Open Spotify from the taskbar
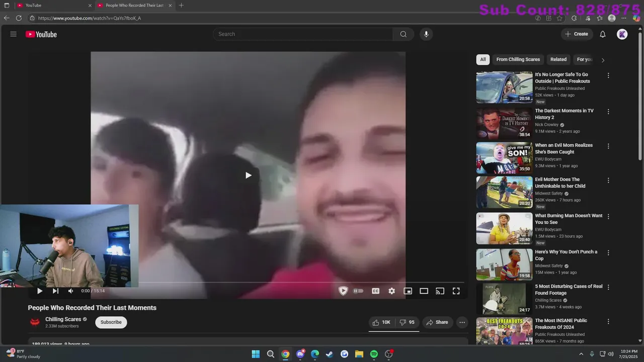Viewport: 644px width, 362px height. click(x=374, y=354)
